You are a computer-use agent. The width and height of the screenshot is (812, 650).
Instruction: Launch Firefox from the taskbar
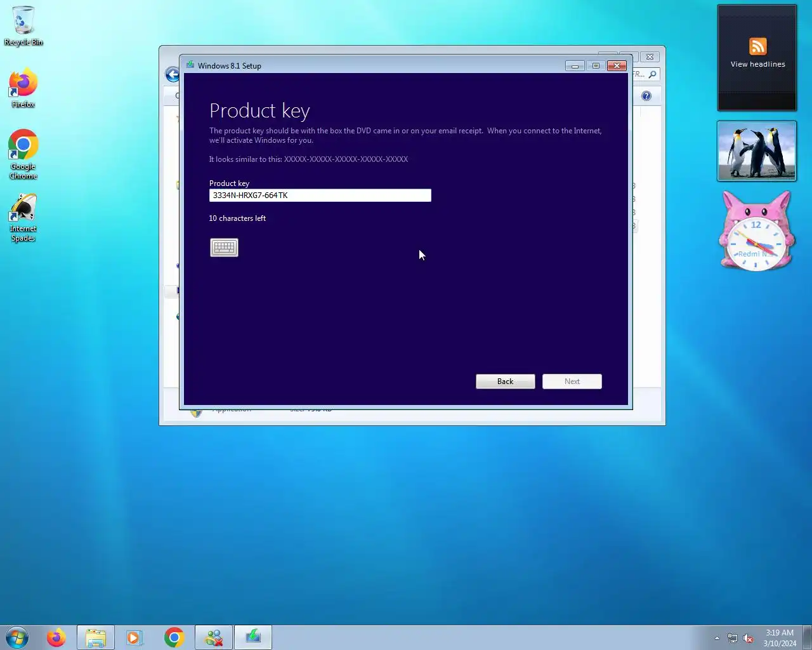click(x=56, y=637)
